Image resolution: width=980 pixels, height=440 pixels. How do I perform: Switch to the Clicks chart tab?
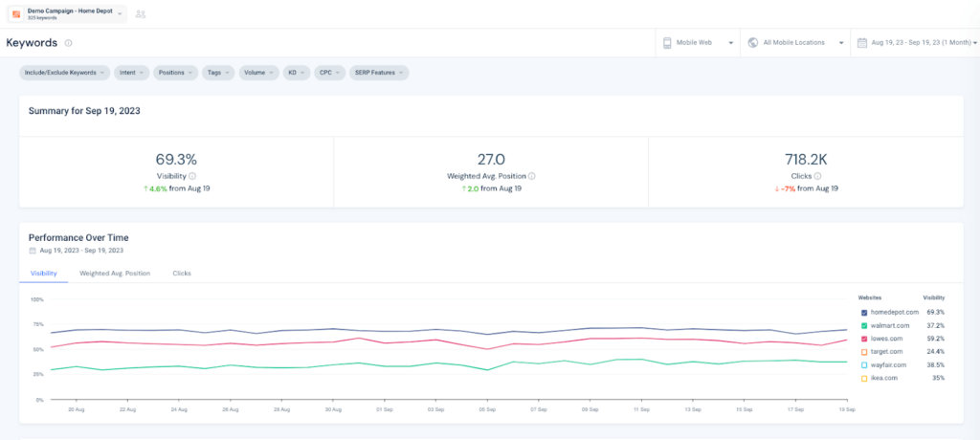[182, 274]
